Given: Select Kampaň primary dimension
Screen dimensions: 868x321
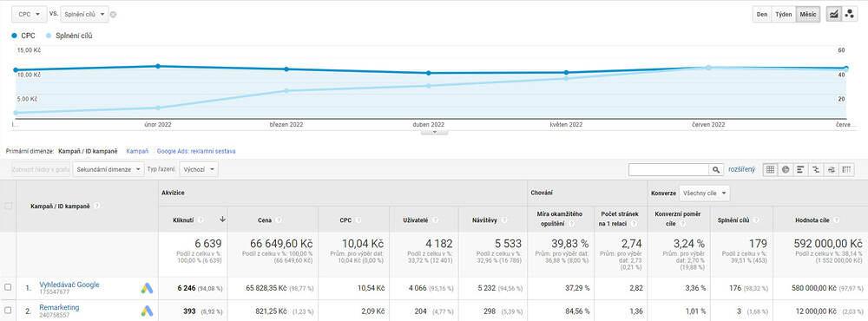Looking at the screenshot, I should (x=137, y=151).
